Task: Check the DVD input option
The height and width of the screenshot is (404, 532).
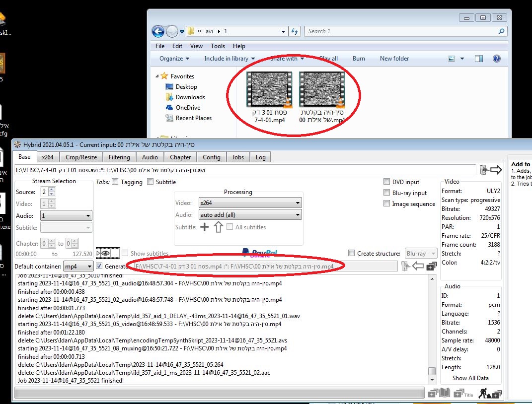Action: pyautogui.click(x=387, y=182)
